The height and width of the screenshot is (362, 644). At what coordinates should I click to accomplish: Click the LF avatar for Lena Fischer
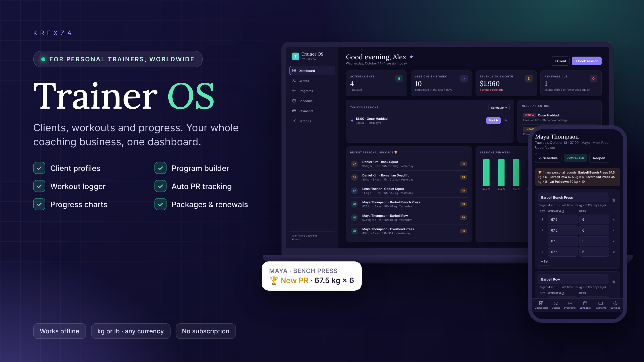[x=354, y=191]
